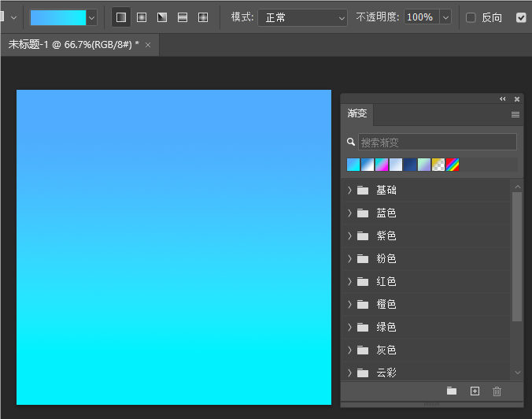532x419 pixels.
Task: Choose the angle gradient type icon
Action: (162, 17)
